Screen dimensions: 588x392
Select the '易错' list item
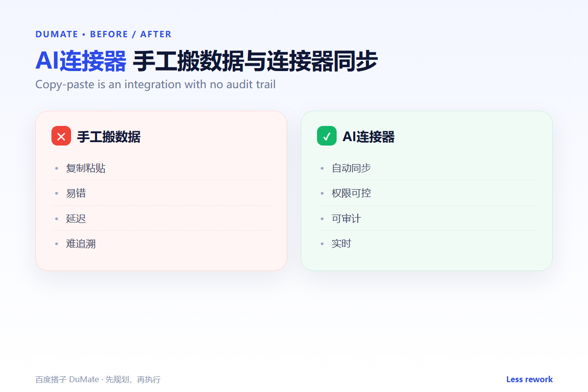(x=161, y=193)
